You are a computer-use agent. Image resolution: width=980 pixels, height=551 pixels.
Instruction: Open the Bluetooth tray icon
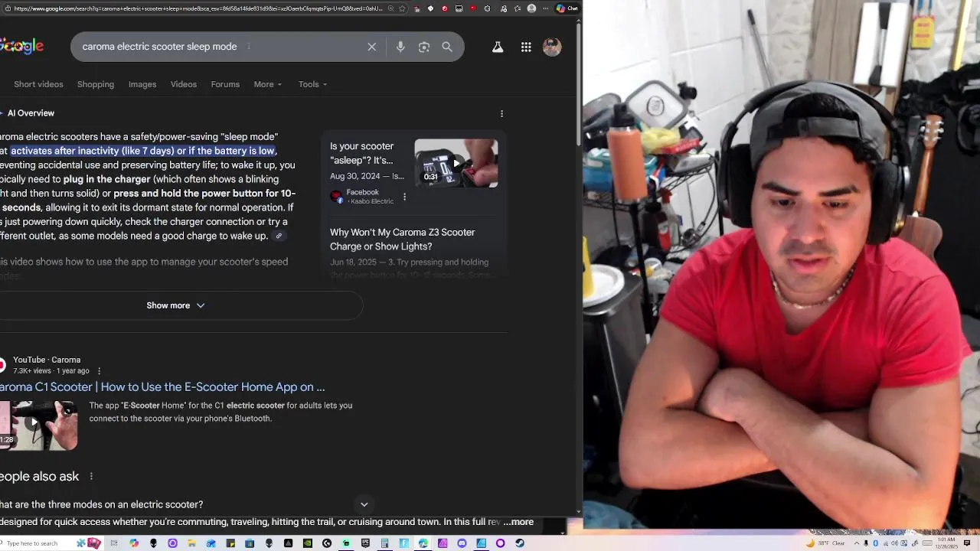pos(876,543)
